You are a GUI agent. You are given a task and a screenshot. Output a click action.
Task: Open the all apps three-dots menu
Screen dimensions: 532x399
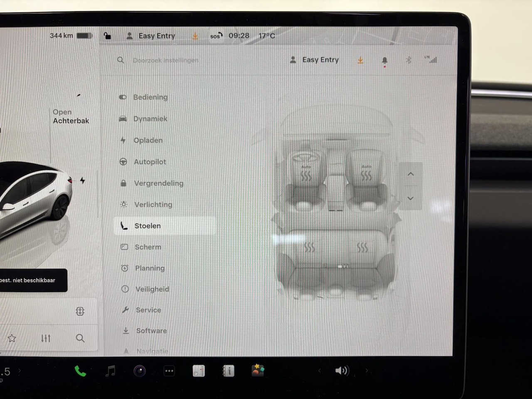tap(169, 371)
